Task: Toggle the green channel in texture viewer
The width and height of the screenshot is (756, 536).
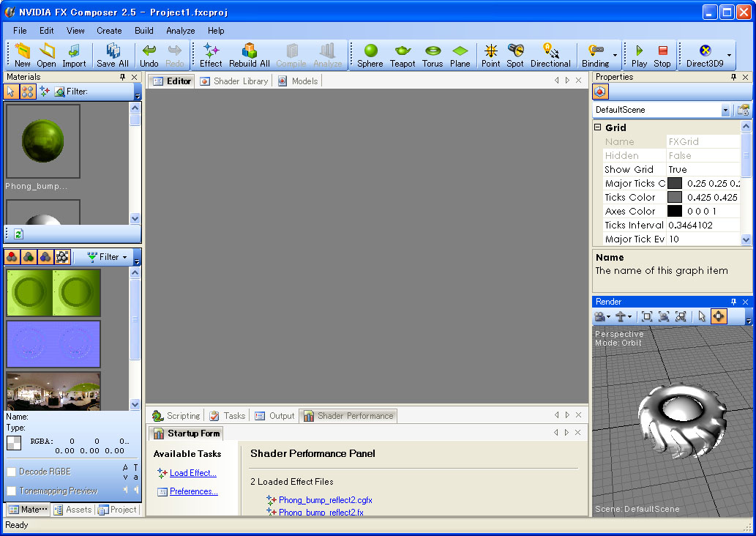Action: 29,257
